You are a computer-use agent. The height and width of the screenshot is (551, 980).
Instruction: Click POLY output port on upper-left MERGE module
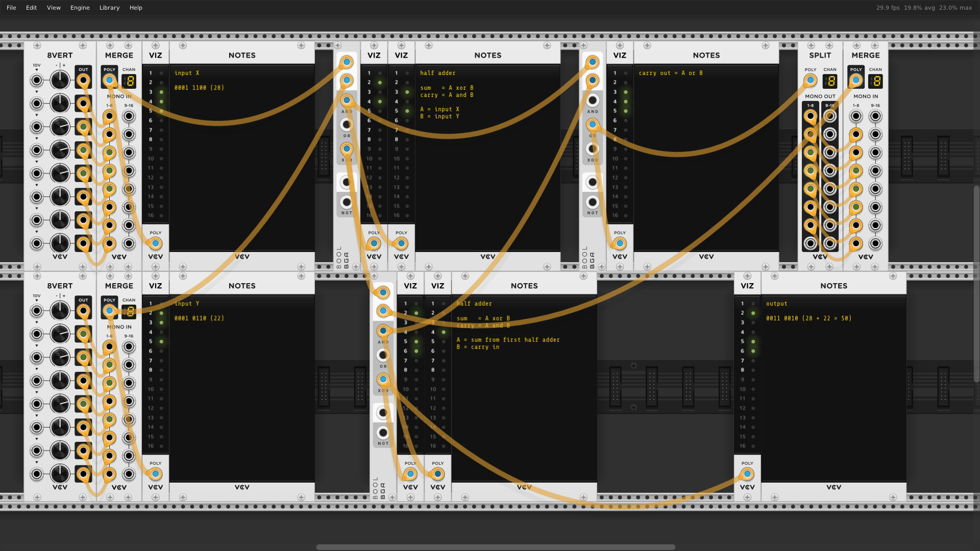click(109, 80)
